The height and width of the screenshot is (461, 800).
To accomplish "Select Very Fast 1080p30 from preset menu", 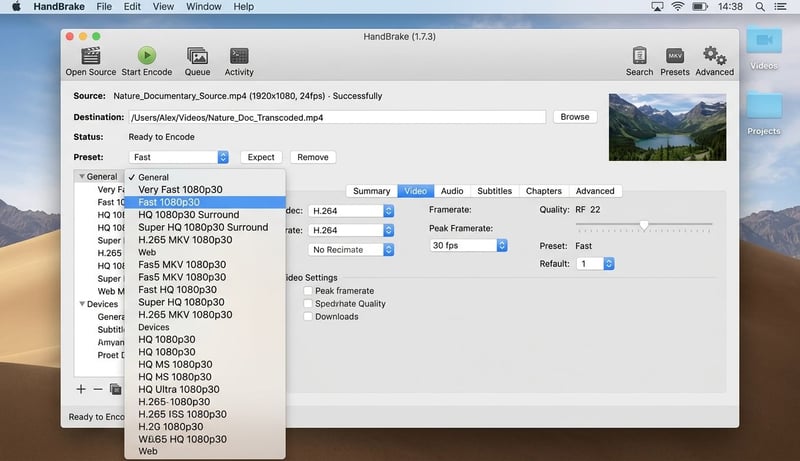I will [x=205, y=190].
